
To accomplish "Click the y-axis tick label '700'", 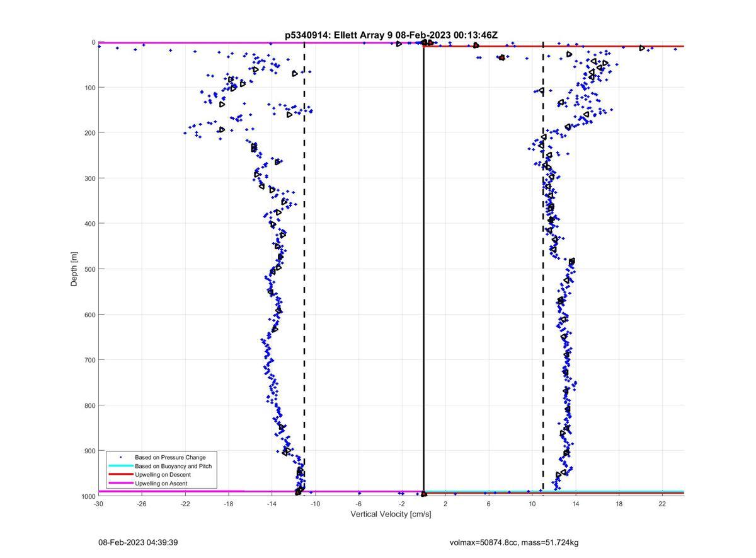I will 89,360.
